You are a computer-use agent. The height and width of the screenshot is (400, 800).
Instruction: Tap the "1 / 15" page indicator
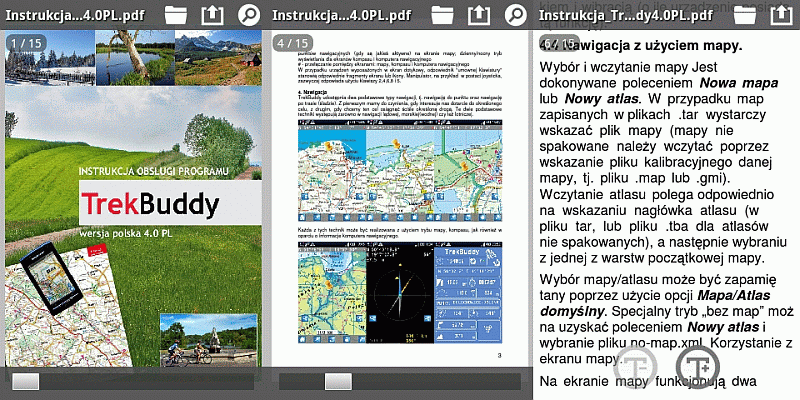[x=26, y=43]
